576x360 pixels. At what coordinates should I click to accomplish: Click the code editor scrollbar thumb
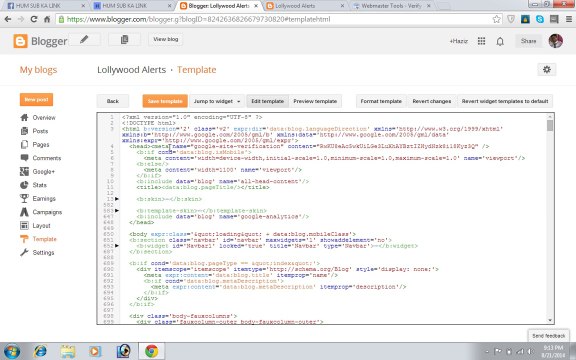[x=550, y=126]
